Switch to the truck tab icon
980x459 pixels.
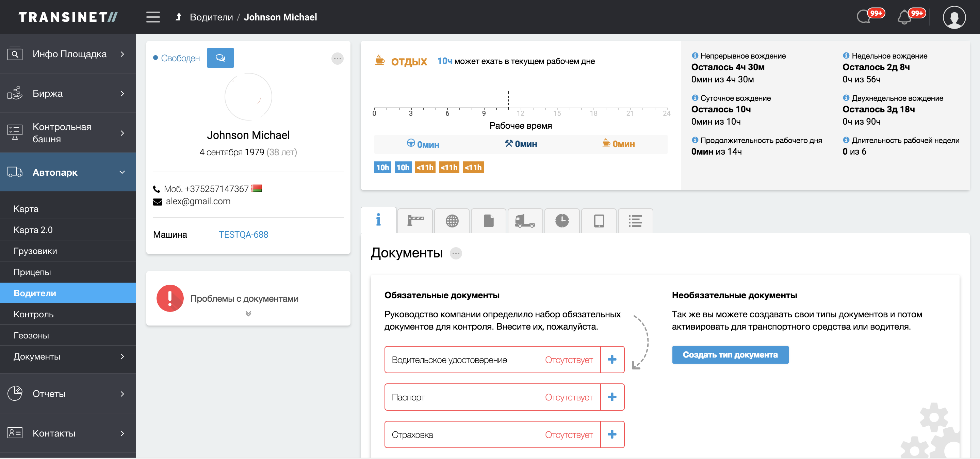(525, 221)
